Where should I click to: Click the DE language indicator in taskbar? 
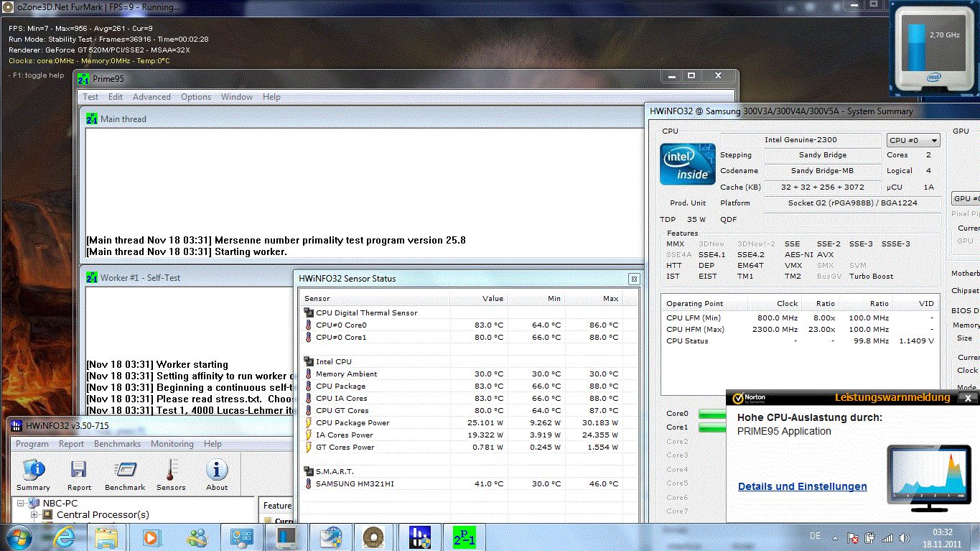(x=815, y=536)
